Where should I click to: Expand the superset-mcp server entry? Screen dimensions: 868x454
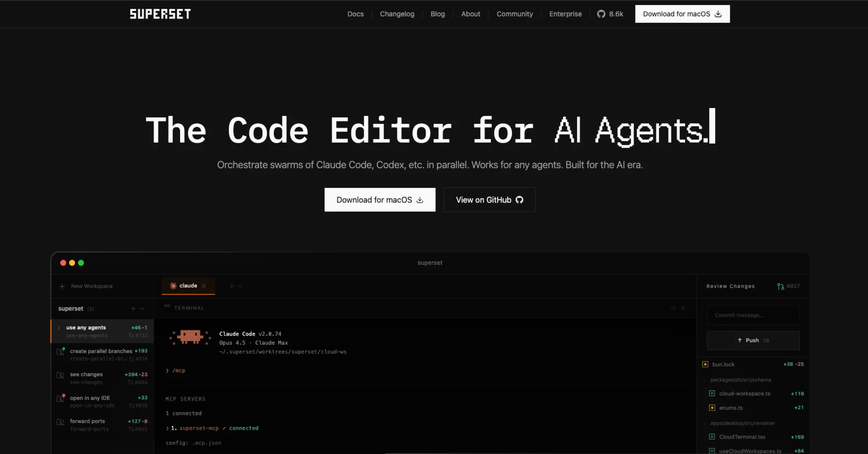(x=168, y=428)
